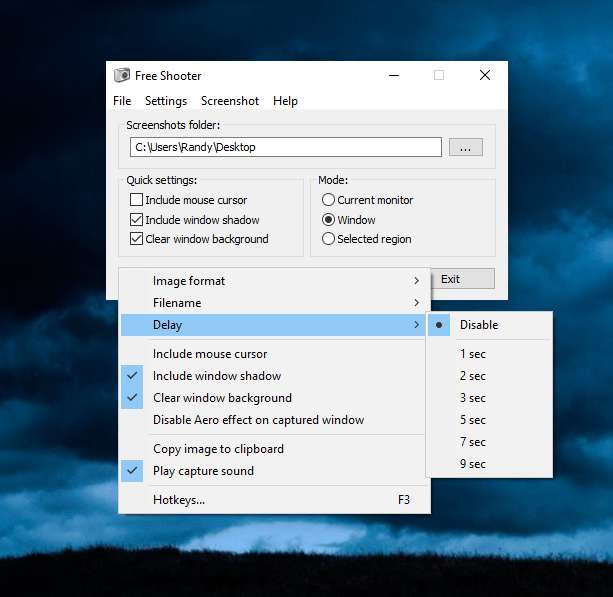Viewport: 613px width, 597px height.
Task: Uncheck the Include window shadow checkbox
Action: (136, 219)
